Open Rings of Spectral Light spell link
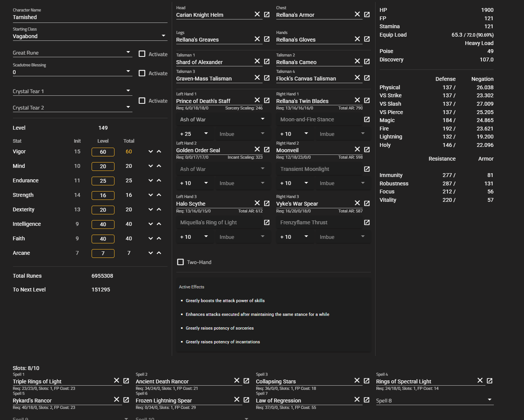 click(490, 381)
